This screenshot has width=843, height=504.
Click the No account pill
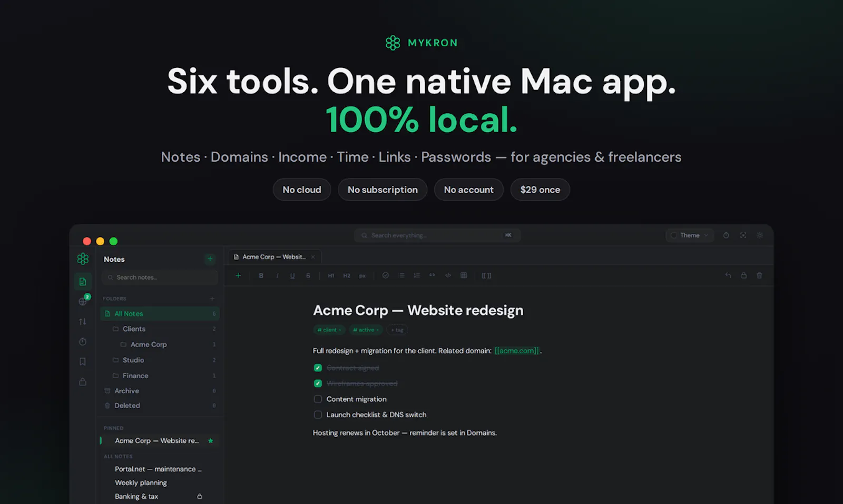click(x=469, y=190)
